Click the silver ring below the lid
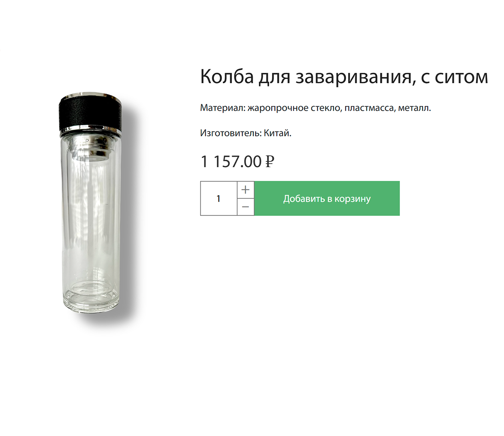This screenshot has width=504, height=436. pyautogui.click(x=91, y=130)
